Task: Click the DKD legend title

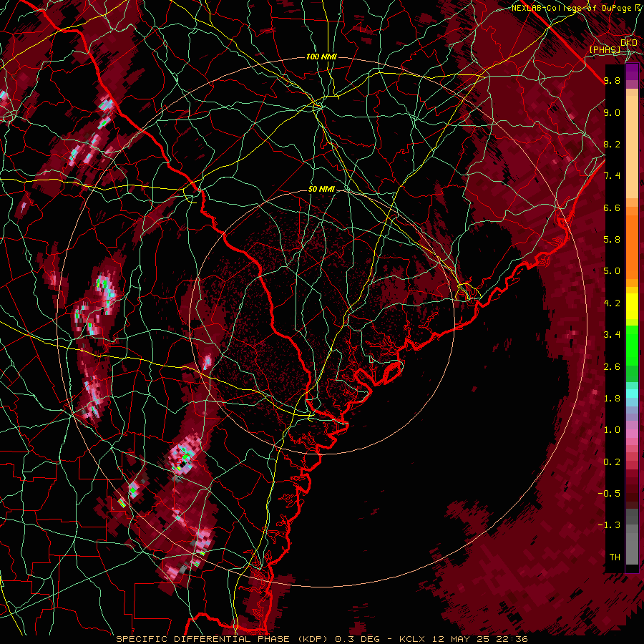Action: point(629,43)
